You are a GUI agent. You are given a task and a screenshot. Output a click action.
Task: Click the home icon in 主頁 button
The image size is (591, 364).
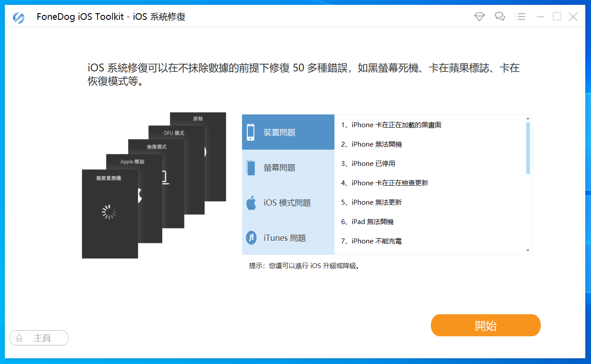coord(19,338)
